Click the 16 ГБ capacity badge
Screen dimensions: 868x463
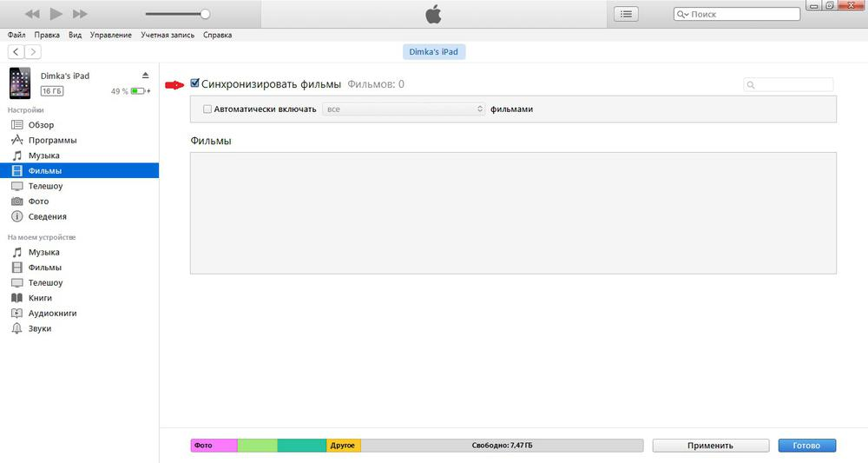(52, 91)
